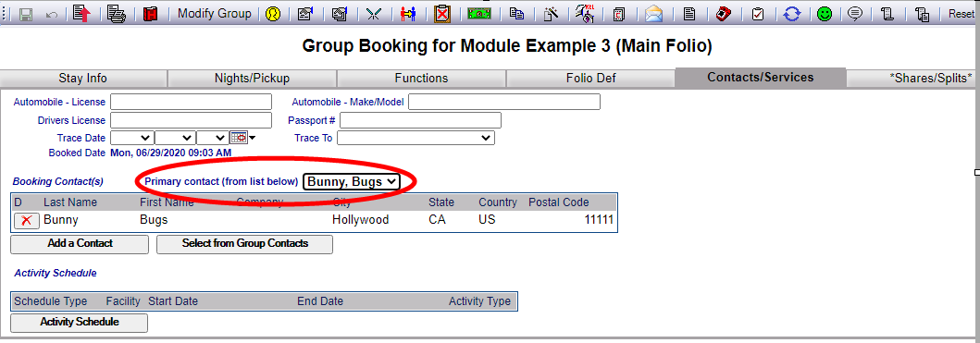Click the stacked documents printer icon

116,14
